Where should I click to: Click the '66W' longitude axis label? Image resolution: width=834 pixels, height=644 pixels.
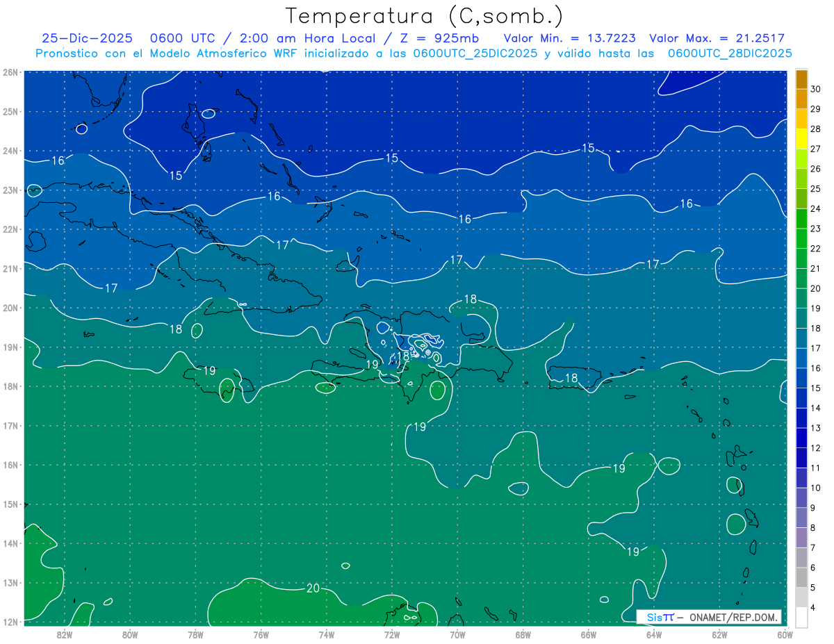point(589,634)
